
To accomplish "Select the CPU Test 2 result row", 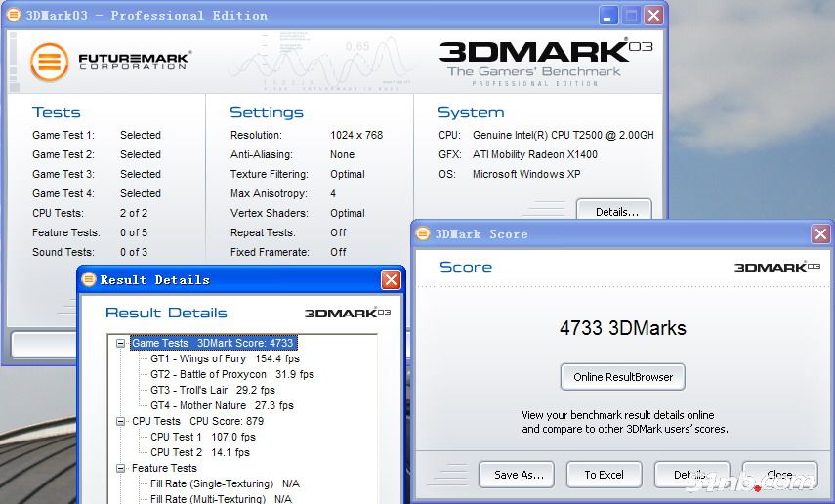I will [199, 452].
